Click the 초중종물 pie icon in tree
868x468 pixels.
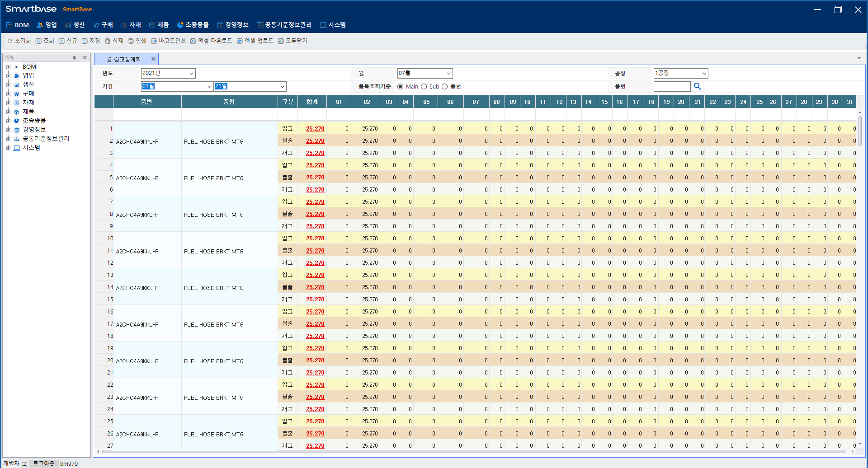coord(17,121)
